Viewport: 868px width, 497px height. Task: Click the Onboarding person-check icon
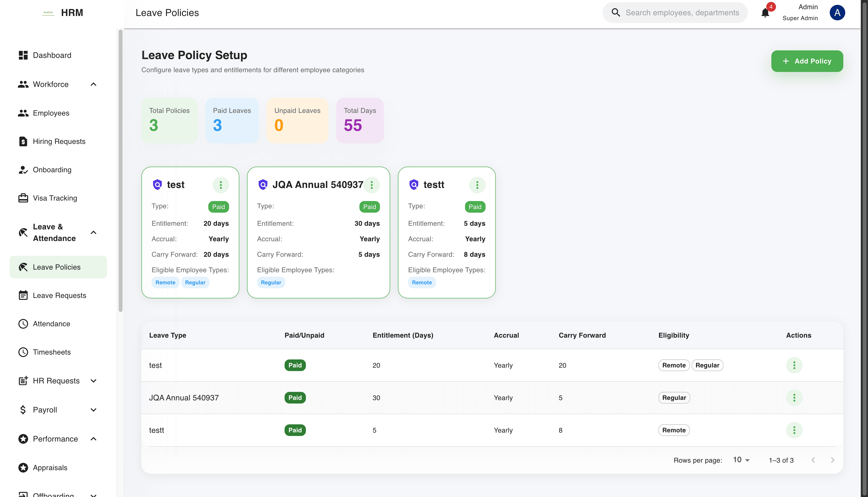click(23, 170)
